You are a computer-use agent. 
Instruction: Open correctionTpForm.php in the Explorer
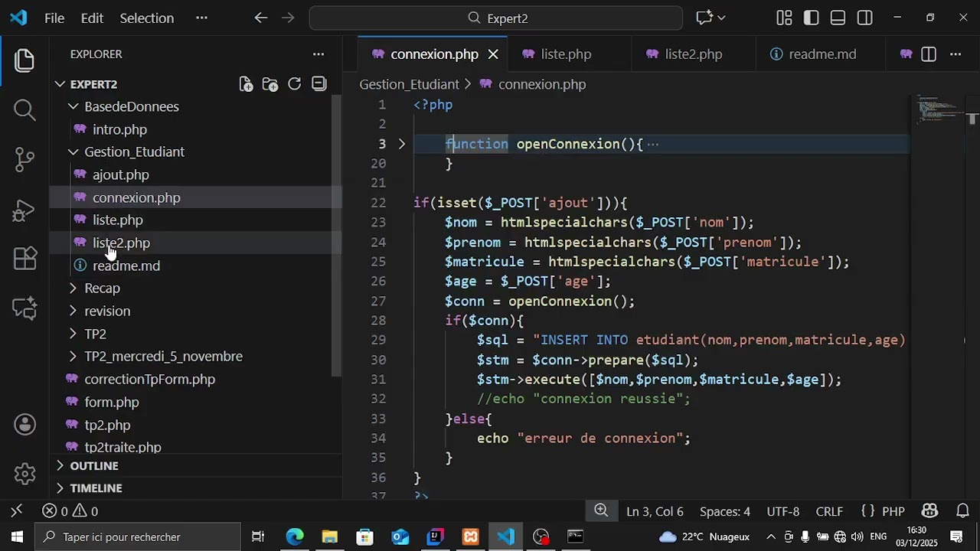click(149, 380)
